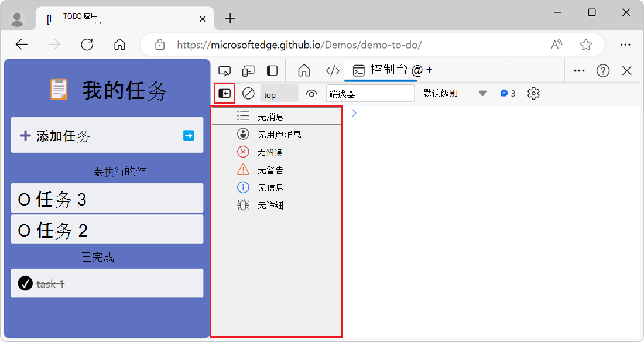
Task: Select 无警告 warnings filter in sidebar
Action: click(x=269, y=170)
